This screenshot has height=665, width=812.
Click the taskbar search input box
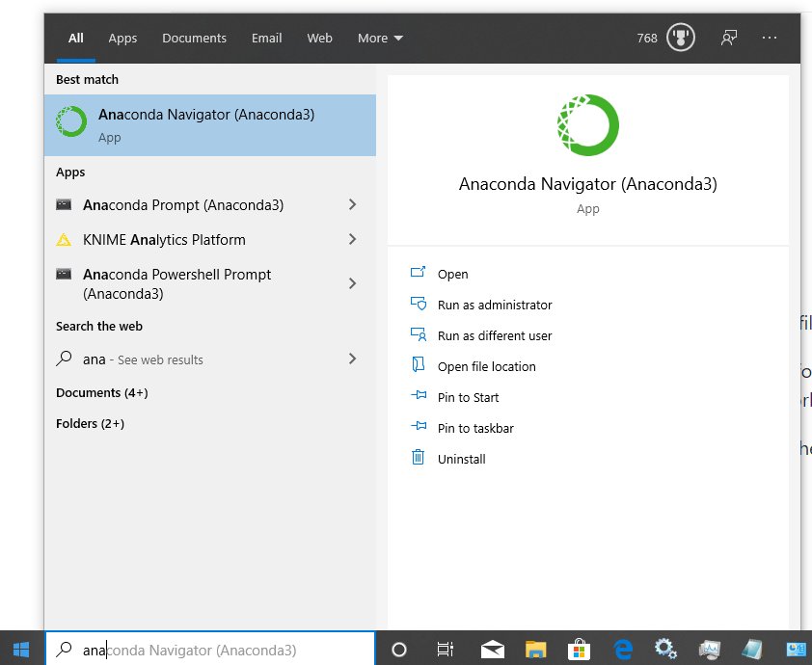(x=209, y=649)
